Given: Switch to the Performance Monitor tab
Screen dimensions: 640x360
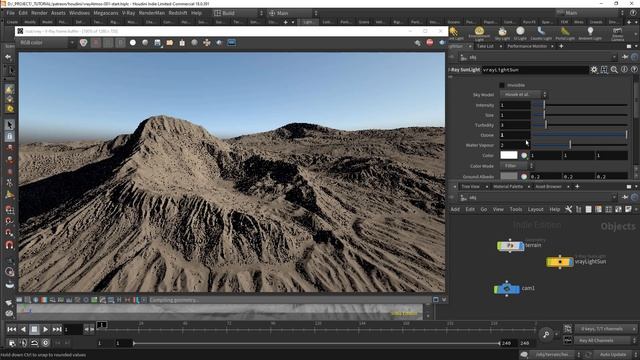Looking at the screenshot, I should point(527,46).
